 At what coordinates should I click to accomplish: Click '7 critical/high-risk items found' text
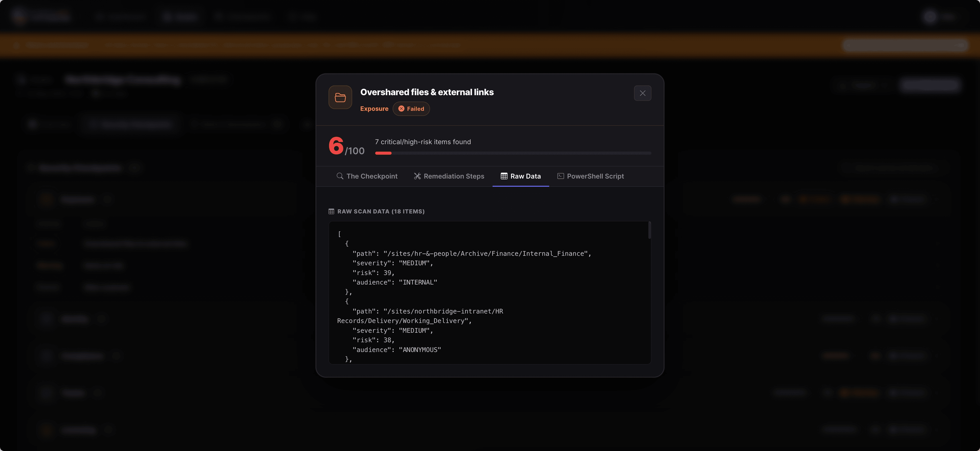[423, 142]
